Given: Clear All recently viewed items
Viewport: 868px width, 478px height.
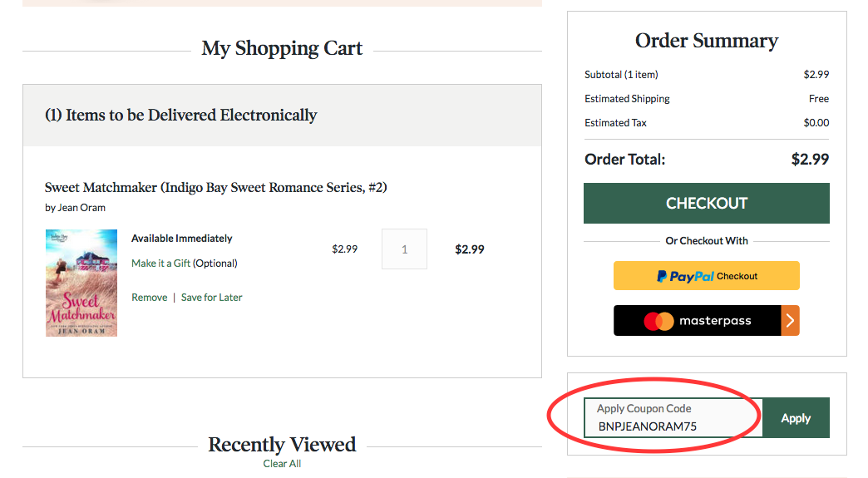Looking at the screenshot, I should (282, 464).
